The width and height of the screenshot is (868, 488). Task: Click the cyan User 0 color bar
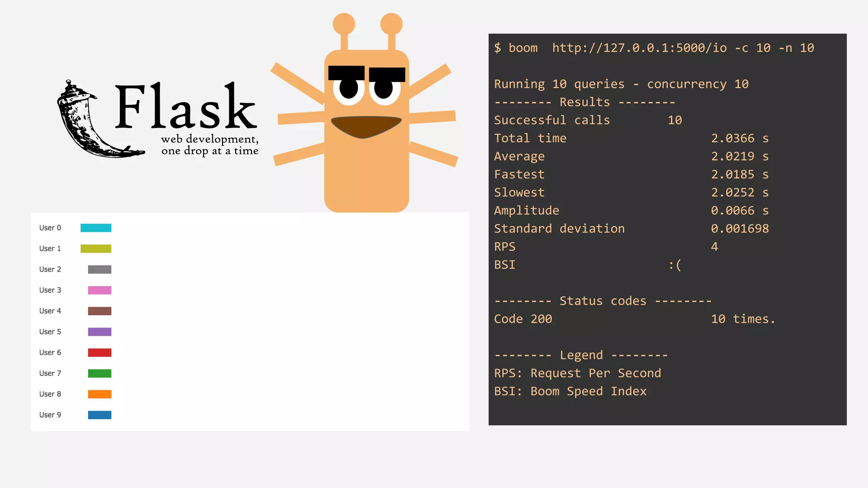click(96, 228)
